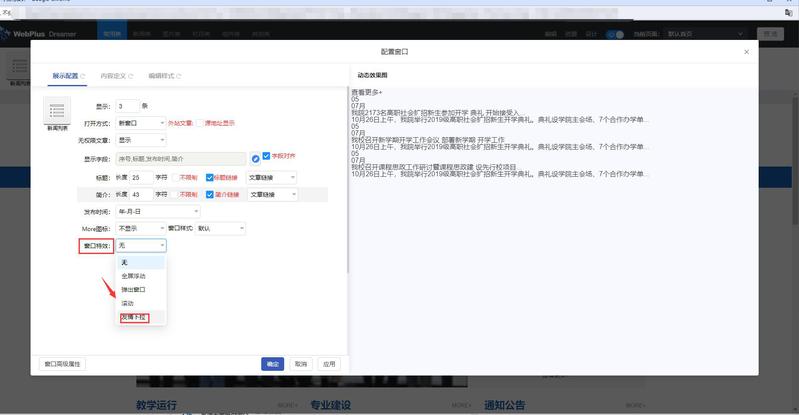Viewport: 799px width, 415px height.
Task: Collapse the 窗口特效 dropdown
Action: (x=141, y=245)
